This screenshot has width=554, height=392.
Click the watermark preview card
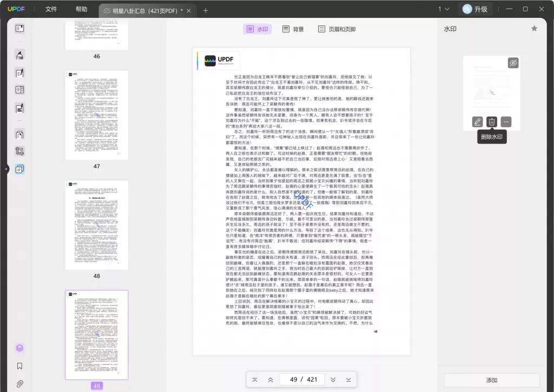tap(491, 93)
